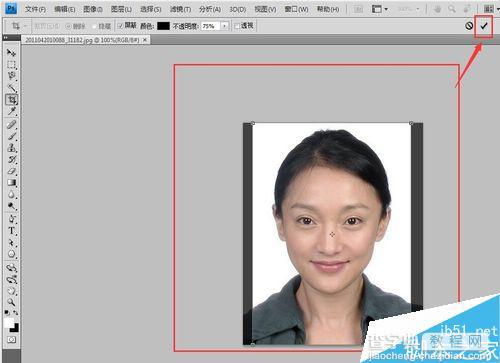Click the opacity 75% input field

(x=211, y=26)
